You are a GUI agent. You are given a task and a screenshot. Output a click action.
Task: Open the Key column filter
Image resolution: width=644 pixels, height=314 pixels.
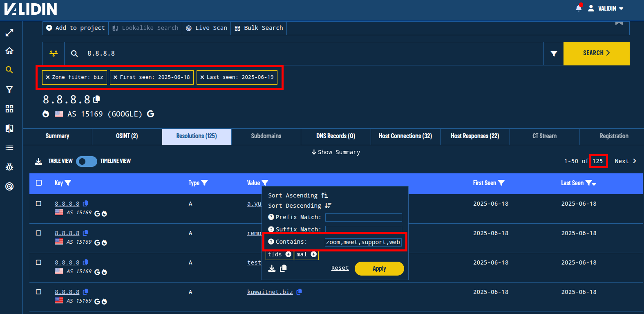(x=68, y=183)
